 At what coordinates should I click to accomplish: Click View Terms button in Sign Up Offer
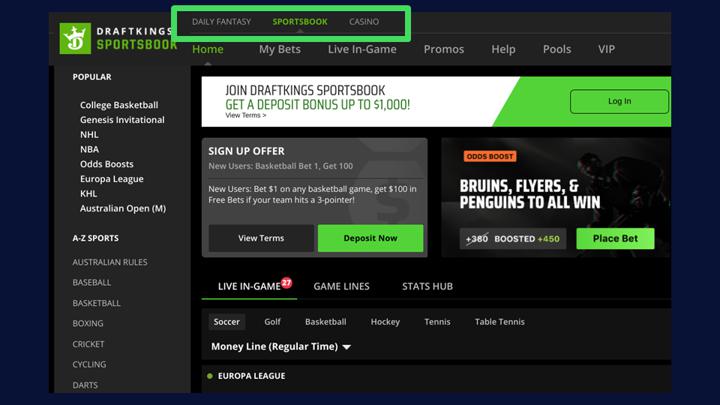pyautogui.click(x=261, y=238)
